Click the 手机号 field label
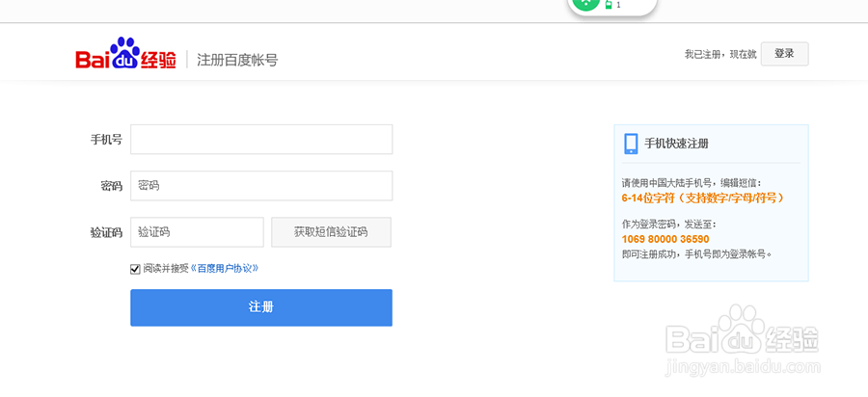The image size is (868, 397). pyautogui.click(x=106, y=140)
